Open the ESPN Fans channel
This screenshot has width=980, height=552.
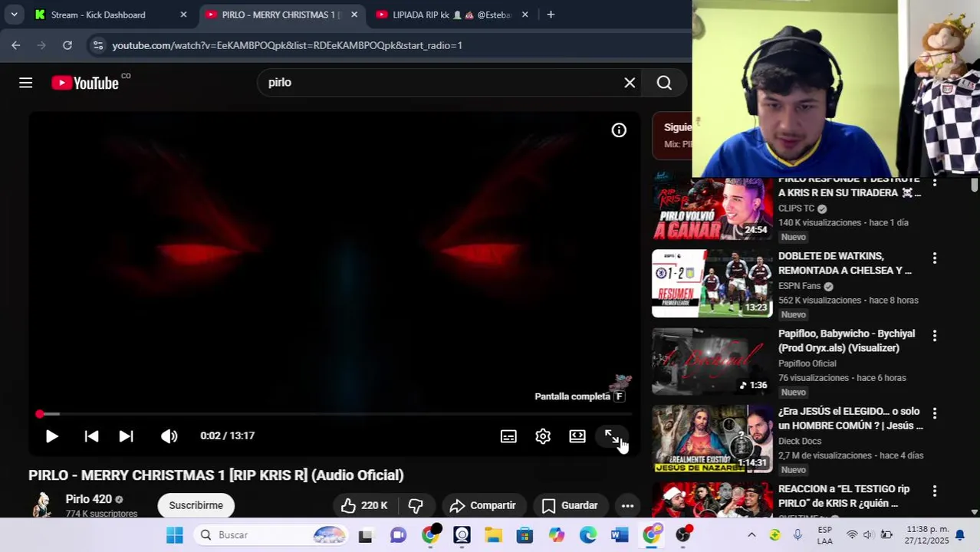[799, 286]
